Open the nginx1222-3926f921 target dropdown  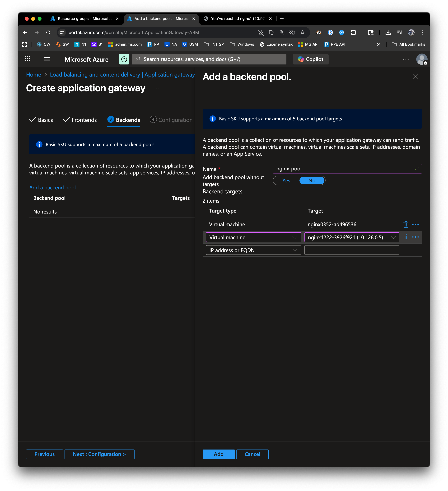tap(351, 237)
